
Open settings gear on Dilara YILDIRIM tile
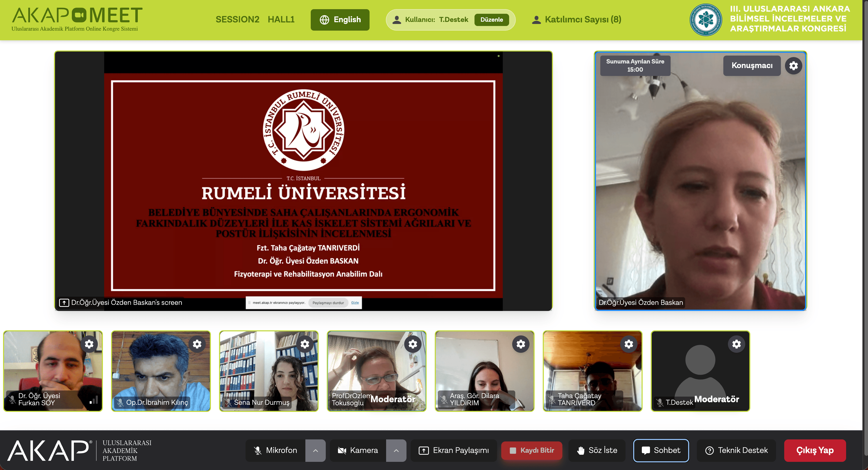click(x=521, y=344)
